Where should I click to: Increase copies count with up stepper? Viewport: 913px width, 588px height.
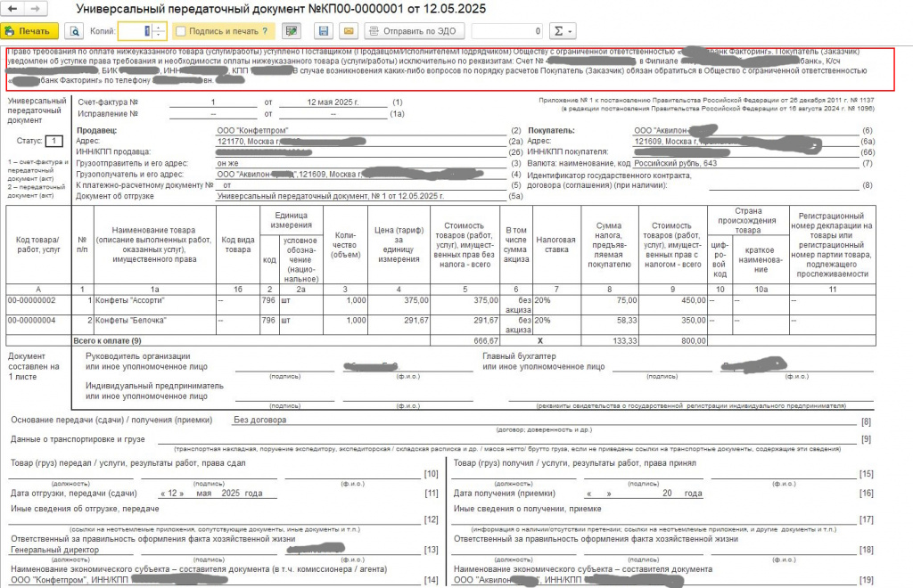[x=159, y=27]
